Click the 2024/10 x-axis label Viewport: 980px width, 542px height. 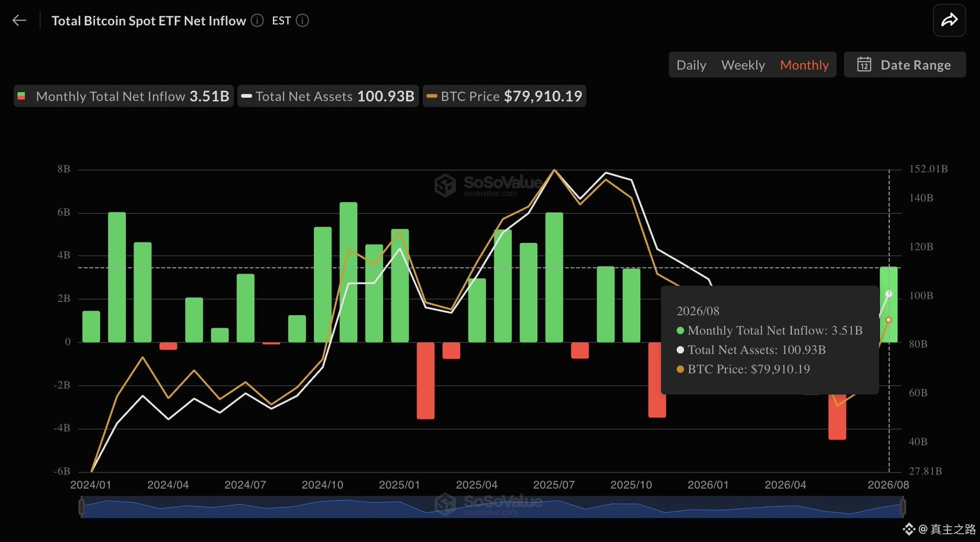(323, 485)
